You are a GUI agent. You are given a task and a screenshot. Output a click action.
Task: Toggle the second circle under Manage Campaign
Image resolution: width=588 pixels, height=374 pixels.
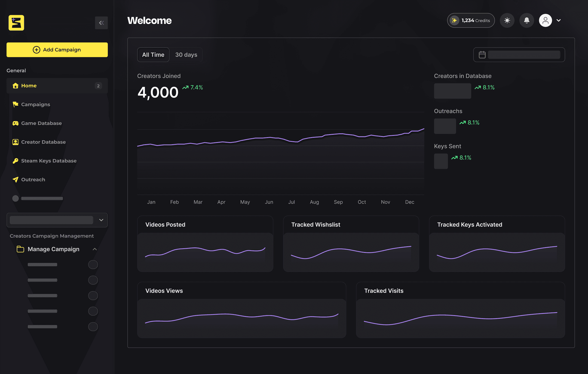coord(93,280)
